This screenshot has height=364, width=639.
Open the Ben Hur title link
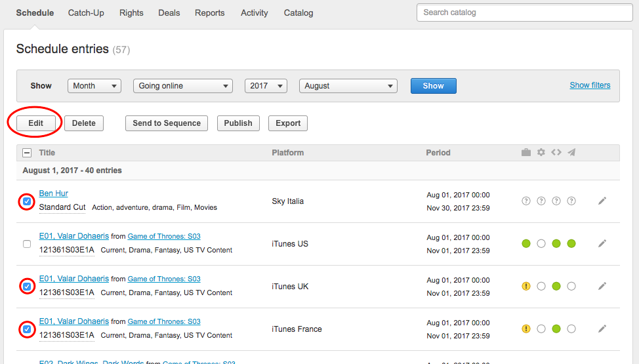[53, 193]
